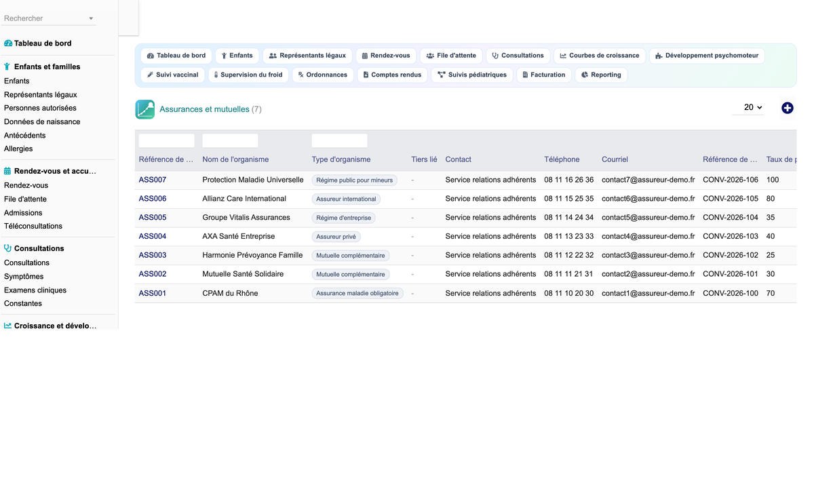Open File d'attente in the top toolbar
This screenshot has width=814, height=504.
(x=452, y=56)
